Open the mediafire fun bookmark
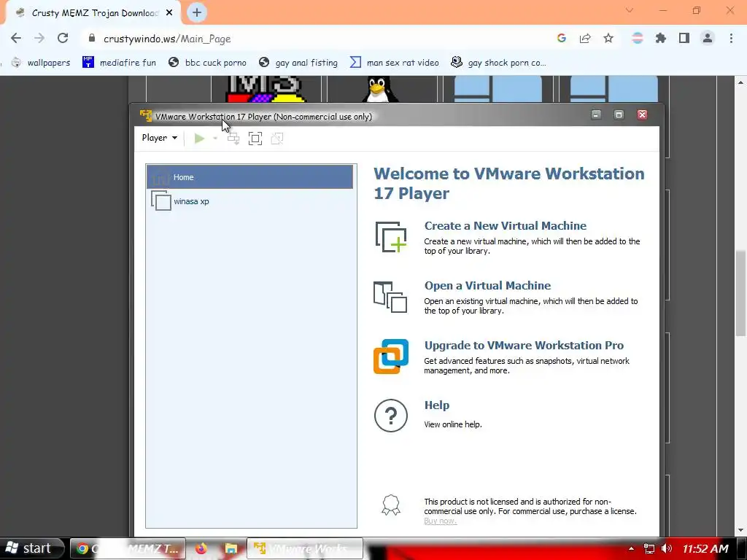 (119, 63)
